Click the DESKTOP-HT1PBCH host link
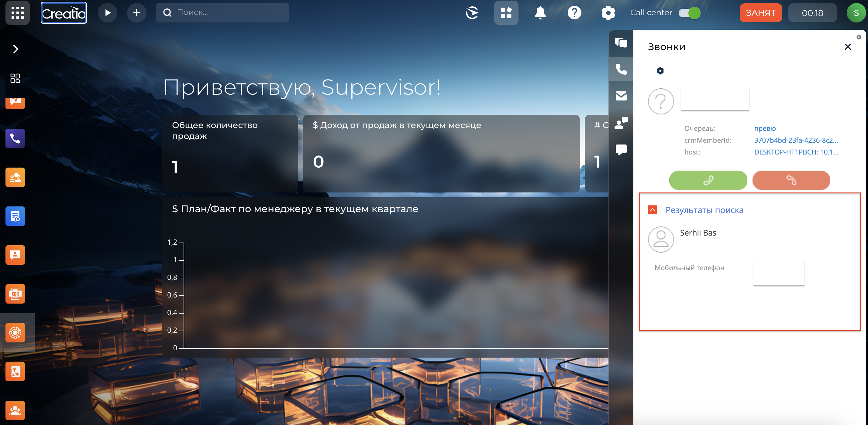The width and height of the screenshot is (868, 425). [x=796, y=152]
